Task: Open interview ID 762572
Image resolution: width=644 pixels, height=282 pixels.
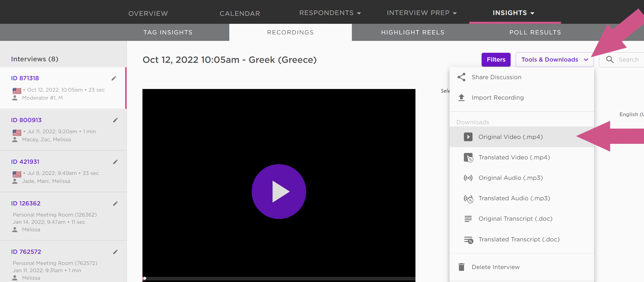Action: 26,252
